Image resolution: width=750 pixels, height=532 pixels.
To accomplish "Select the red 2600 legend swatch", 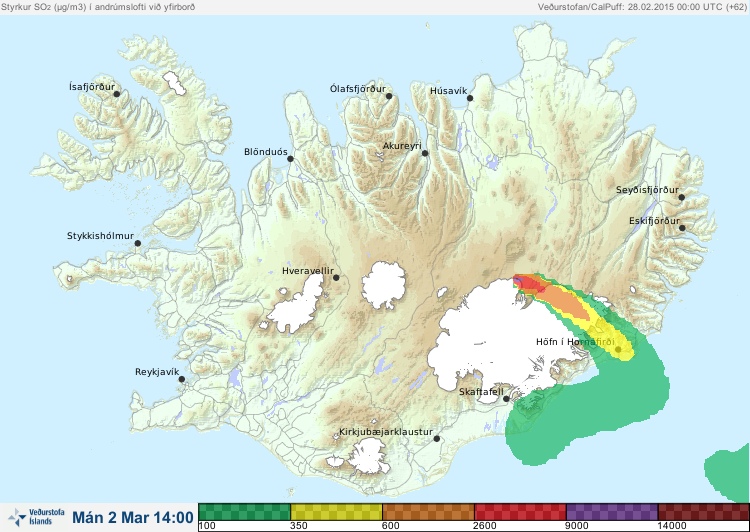I will [x=520, y=512].
